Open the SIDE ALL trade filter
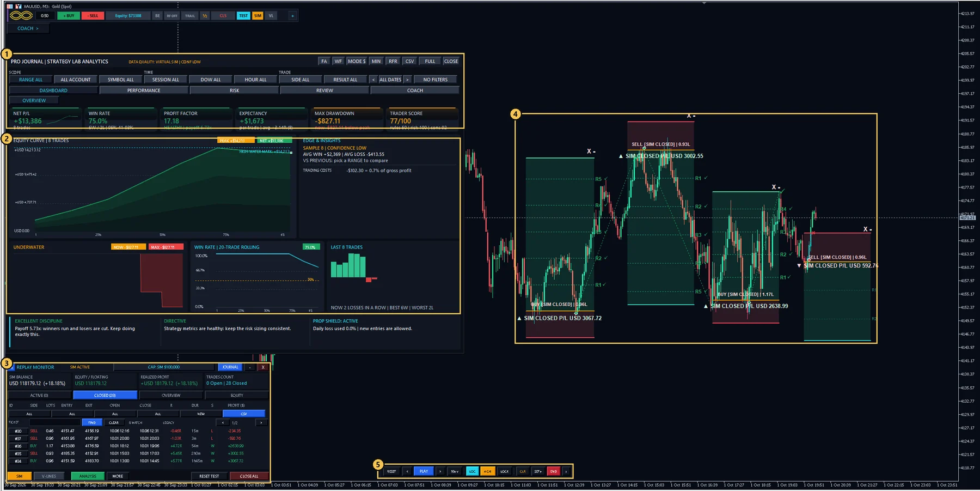This screenshot has height=491, width=980. pos(300,80)
